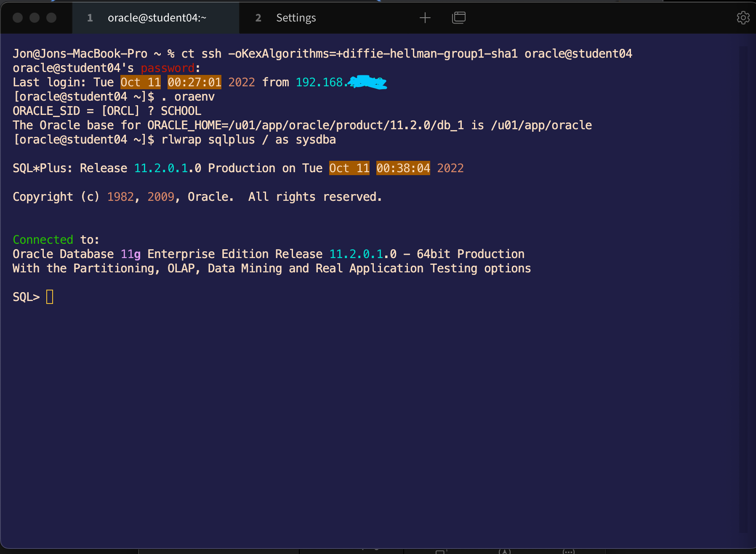Click 'Jon@Jons-MacBook-Pro' prompt text
Image resolution: width=756 pixels, height=554 pixels.
[x=80, y=53]
